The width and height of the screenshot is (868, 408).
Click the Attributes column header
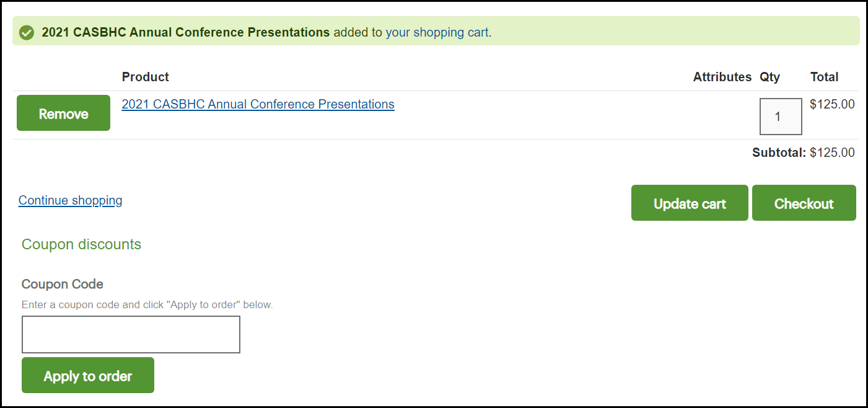pos(722,76)
